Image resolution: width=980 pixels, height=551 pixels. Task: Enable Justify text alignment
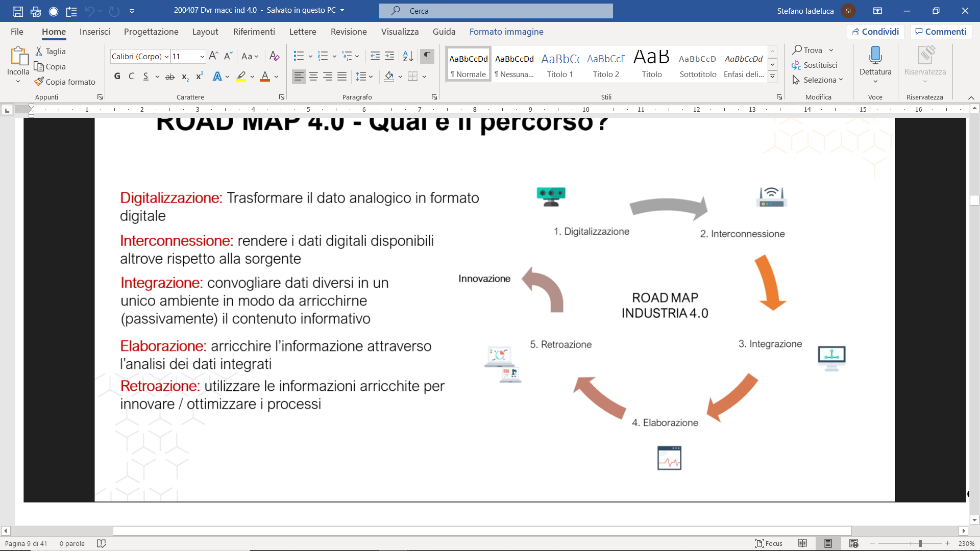tap(342, 77)
